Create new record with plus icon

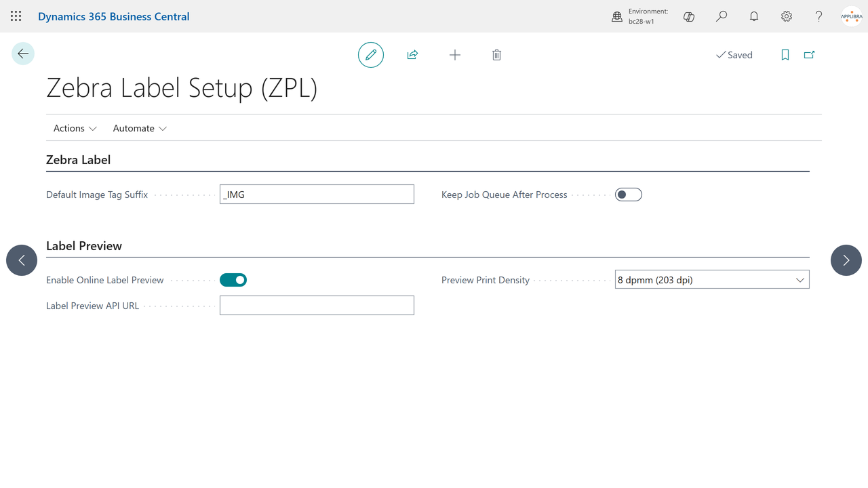[x=455, y=55]
